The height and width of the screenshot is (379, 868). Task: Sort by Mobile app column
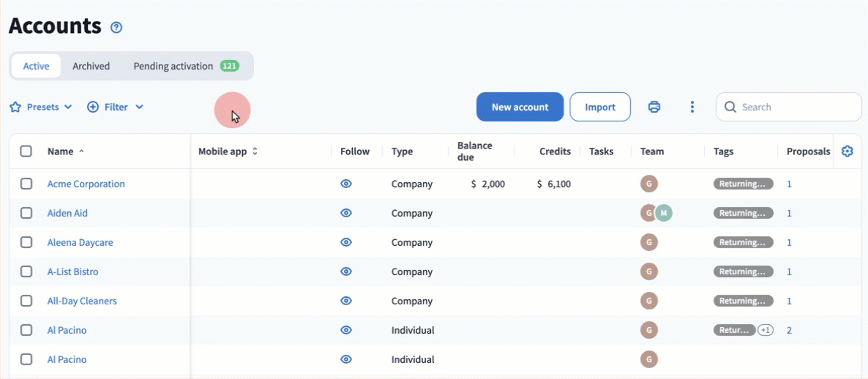(x=228, y=151)
